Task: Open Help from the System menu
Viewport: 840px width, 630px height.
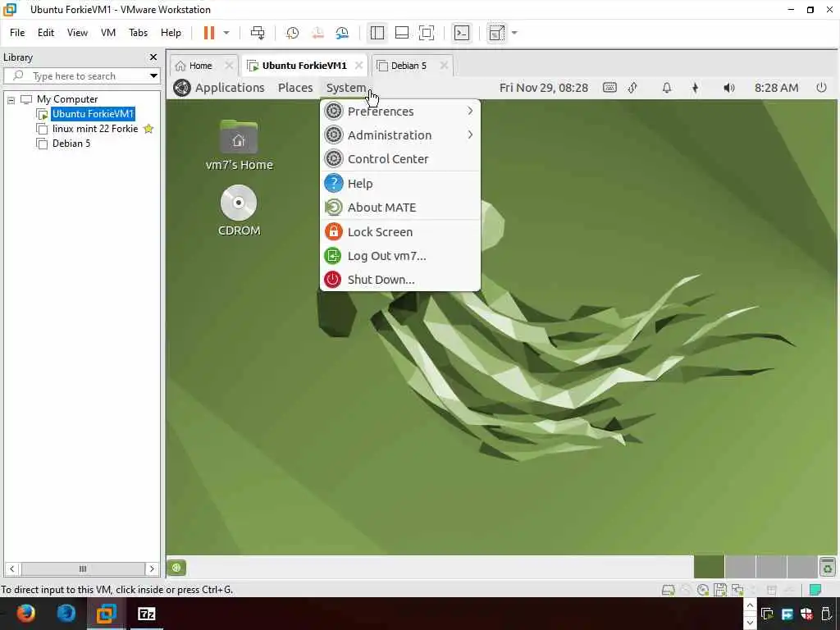Action: pyautogui.click(x=399, y=183)
